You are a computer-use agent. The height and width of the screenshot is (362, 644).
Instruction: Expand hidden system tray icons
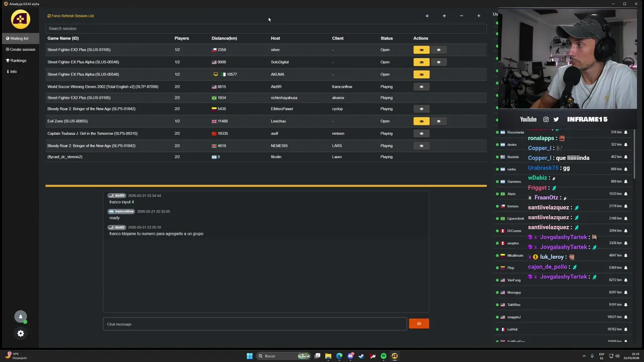584,356
